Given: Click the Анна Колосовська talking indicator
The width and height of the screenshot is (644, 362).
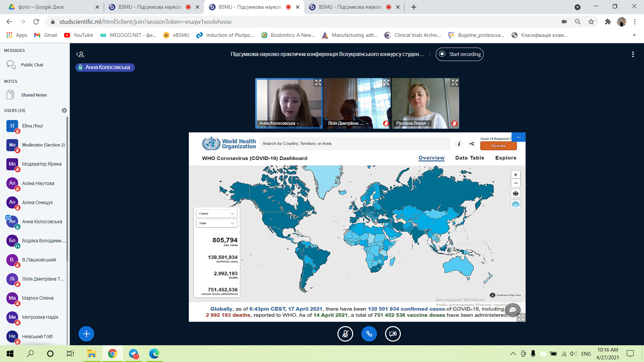Looking at the screenshot, I should click(105, 67).
